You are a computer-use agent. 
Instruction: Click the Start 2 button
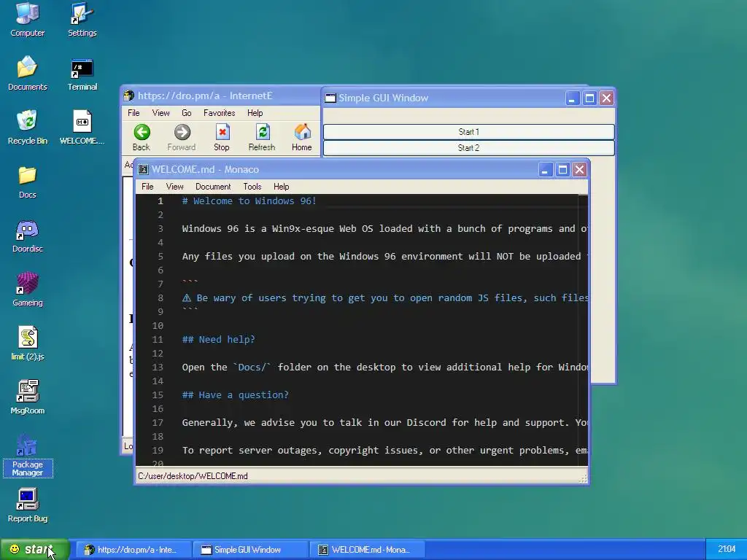pos(469,147)
